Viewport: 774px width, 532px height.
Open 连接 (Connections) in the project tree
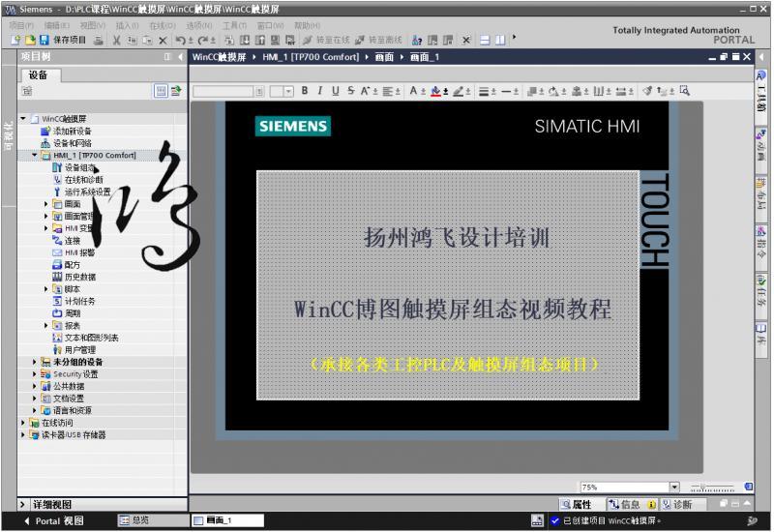74,240
